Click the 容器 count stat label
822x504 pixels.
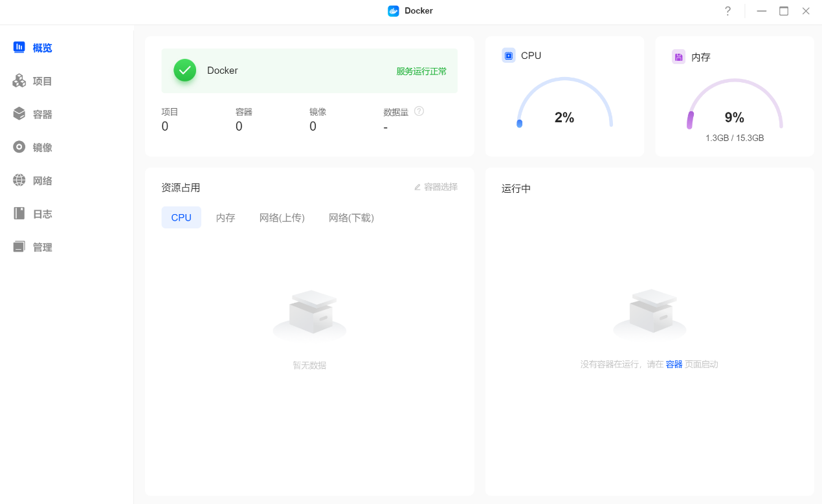point(244,112)
